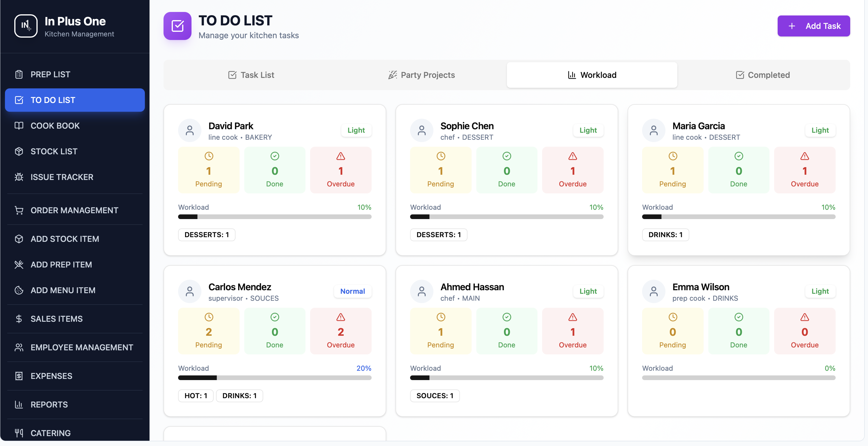Click the Sales Items dollar icon
This screenshot has height=446, width=868.
[x=19, y=319]
